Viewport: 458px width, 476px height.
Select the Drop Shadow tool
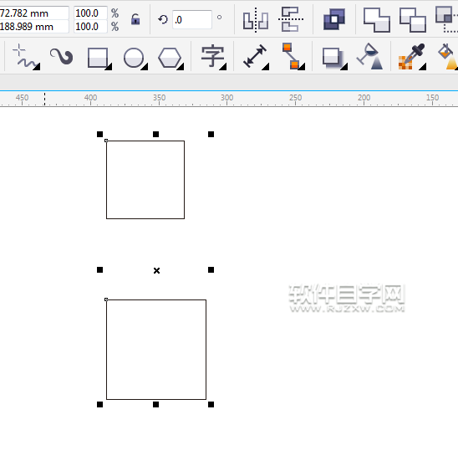pyautogui.click(x=333, y=58)
